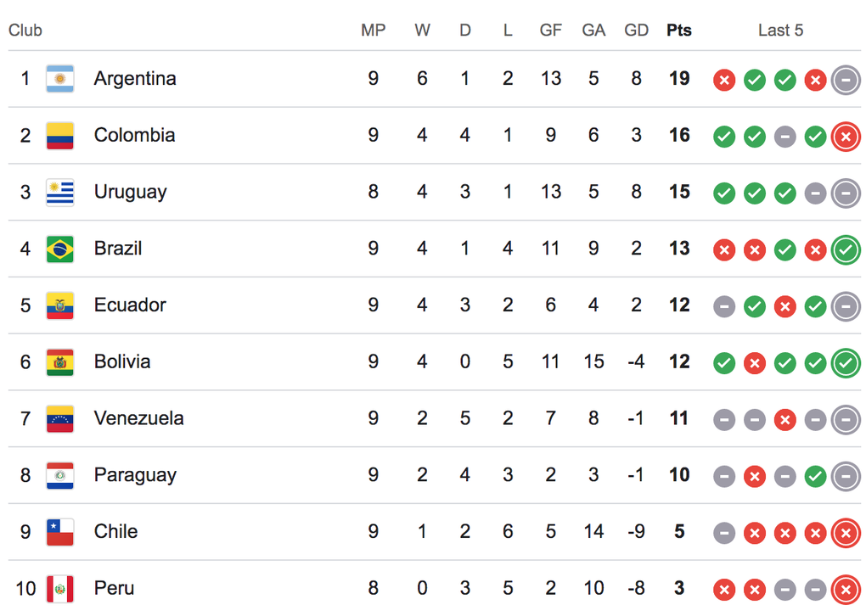Open the Ecuador team link
The width and height of the screenshot is (866, 616).
130,305
